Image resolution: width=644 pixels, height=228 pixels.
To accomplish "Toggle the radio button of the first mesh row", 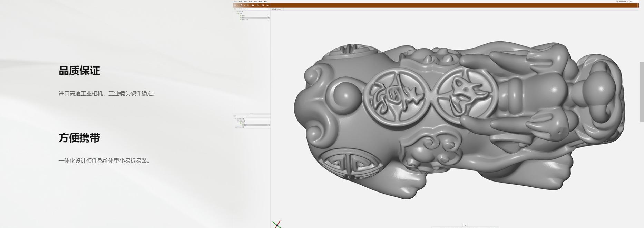I will [268, 15].
